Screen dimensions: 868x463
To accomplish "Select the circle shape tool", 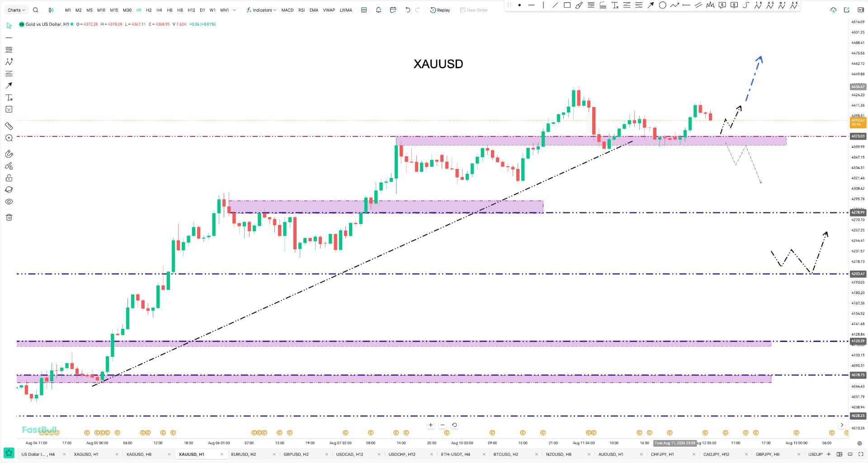I will [662, 5].
